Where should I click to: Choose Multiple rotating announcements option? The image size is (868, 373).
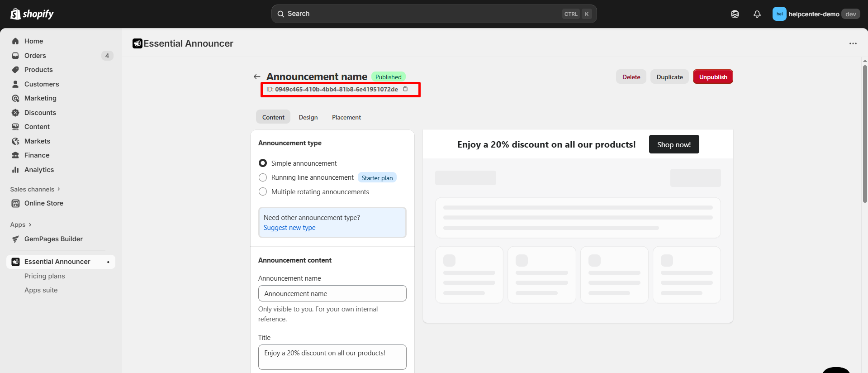tap(263, 192)
